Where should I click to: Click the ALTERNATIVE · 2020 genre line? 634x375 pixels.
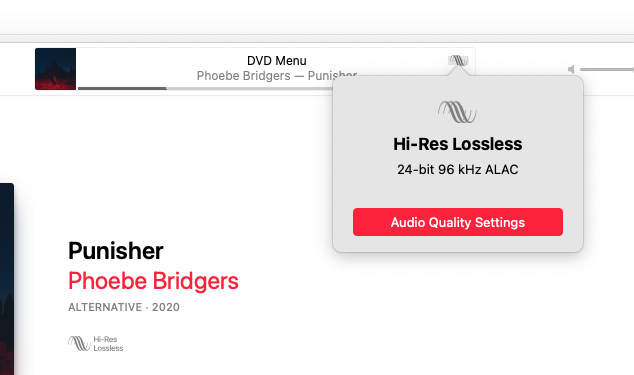pos(124,307)
